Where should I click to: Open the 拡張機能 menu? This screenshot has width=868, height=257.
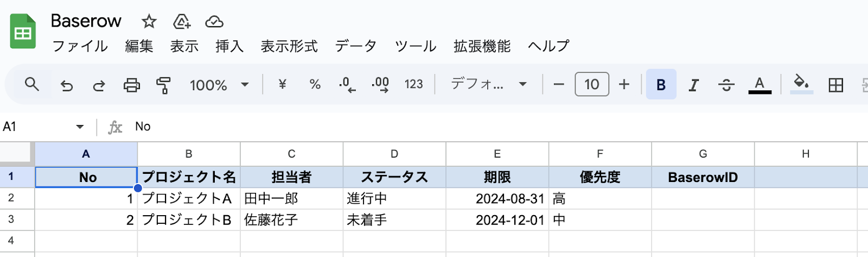click(x=482, y=46)
